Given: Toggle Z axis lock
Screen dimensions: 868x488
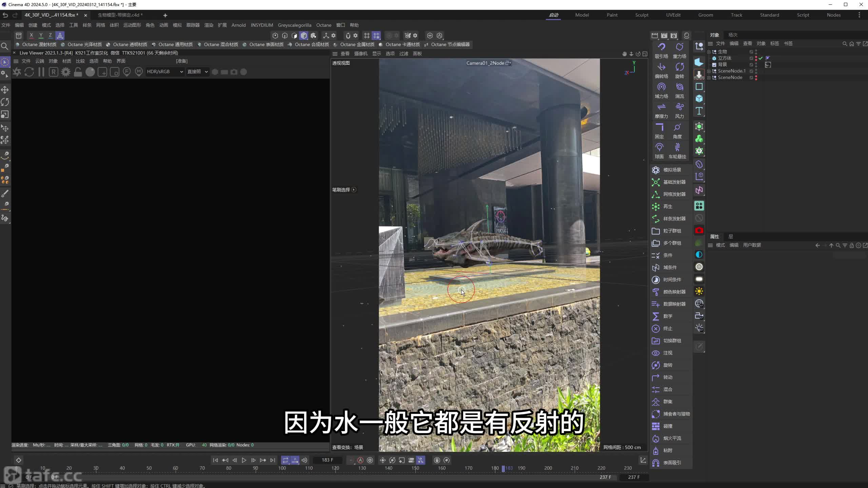Looking at the screenshot, I should click(x=50, y=35).
